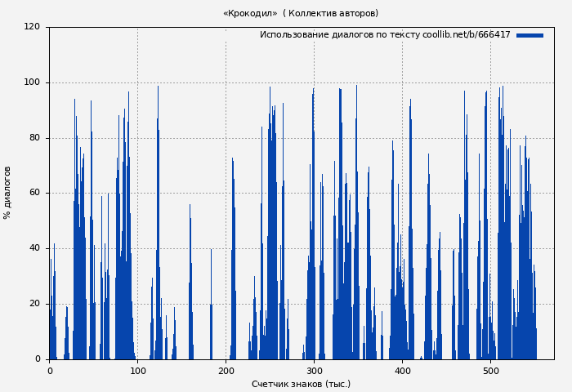Click the "Использование диалогов по тексту" legend label

click(x=340, y=35)
